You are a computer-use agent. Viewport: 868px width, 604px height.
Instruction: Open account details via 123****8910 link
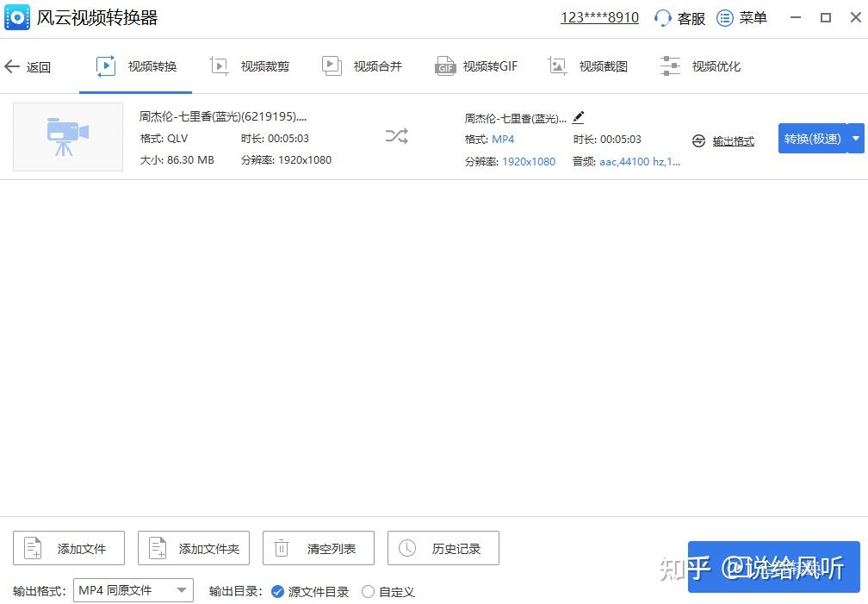point(599,17)
